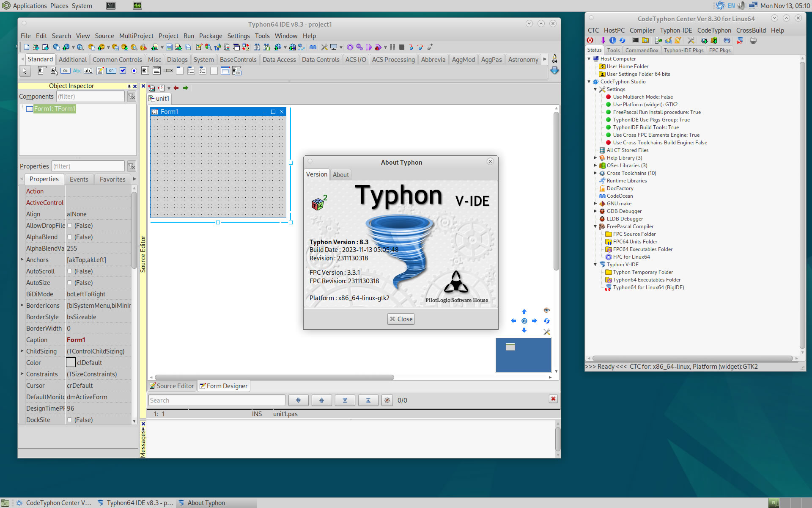Click the Save icon in IDE toolbar
This screenshot has height=508, width=812.
[169, 47]
